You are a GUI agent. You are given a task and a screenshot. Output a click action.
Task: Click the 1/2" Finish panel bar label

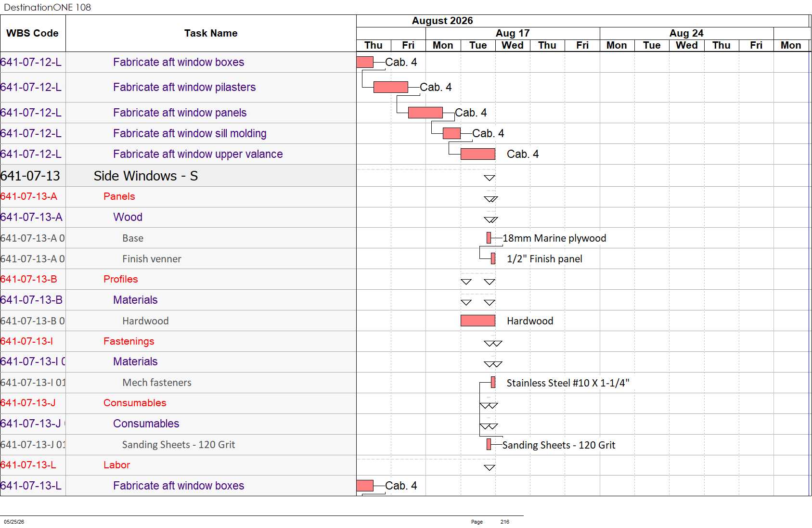click(x=544, y=259)
